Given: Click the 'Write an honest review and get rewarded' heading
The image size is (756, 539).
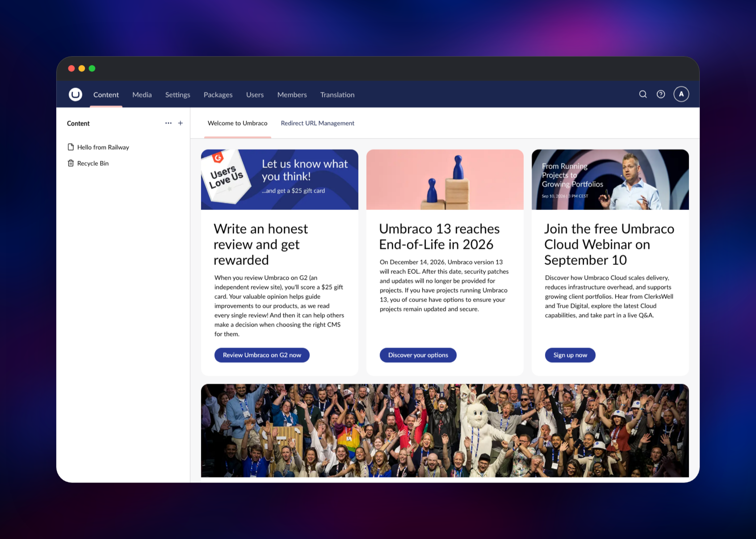Looking at the screenshot, I should pyautogui.click(x=261, y=245).
